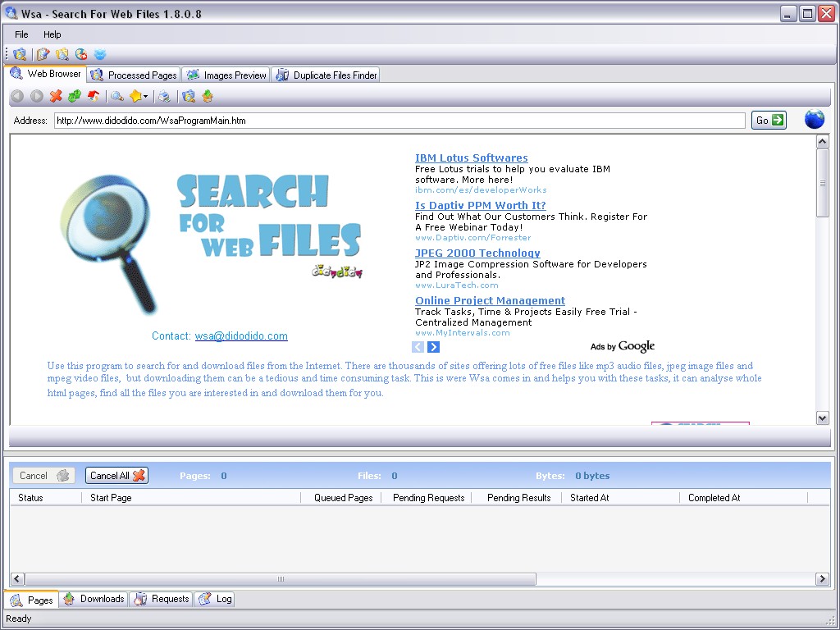This screenshot has height=630, width=840.
Task: Click the web page vertical scrollbar thumb
Action: click(822, 183)
